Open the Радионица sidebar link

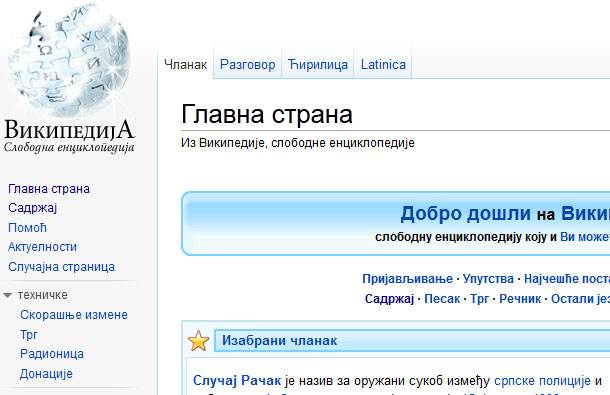point(52,354)
